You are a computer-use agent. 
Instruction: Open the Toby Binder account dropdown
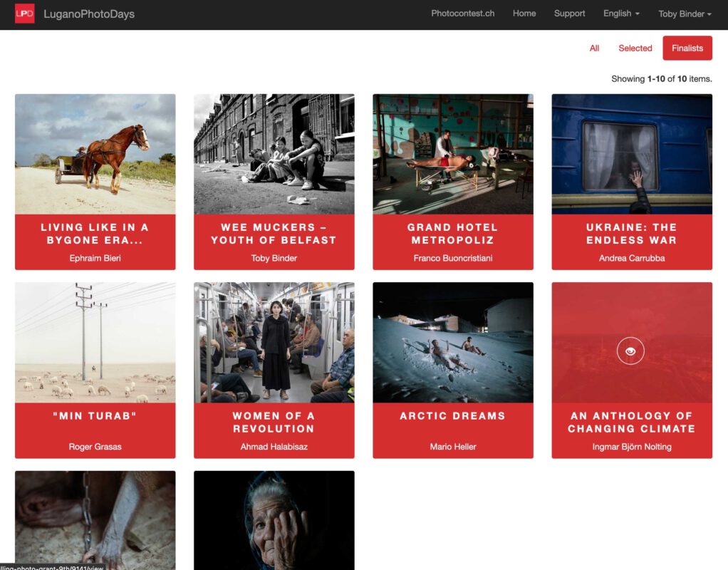tap(685, 14)
